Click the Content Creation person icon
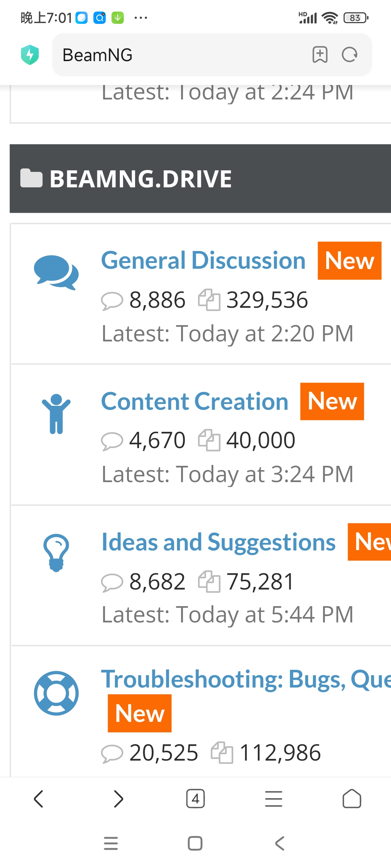Image resolution: width=391 pixels, height=868 pixels. [56, 414]
